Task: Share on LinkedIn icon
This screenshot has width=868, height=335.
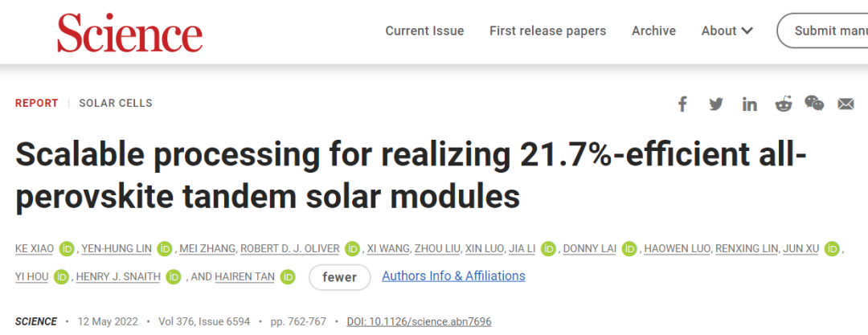Action: click(750, 104)
